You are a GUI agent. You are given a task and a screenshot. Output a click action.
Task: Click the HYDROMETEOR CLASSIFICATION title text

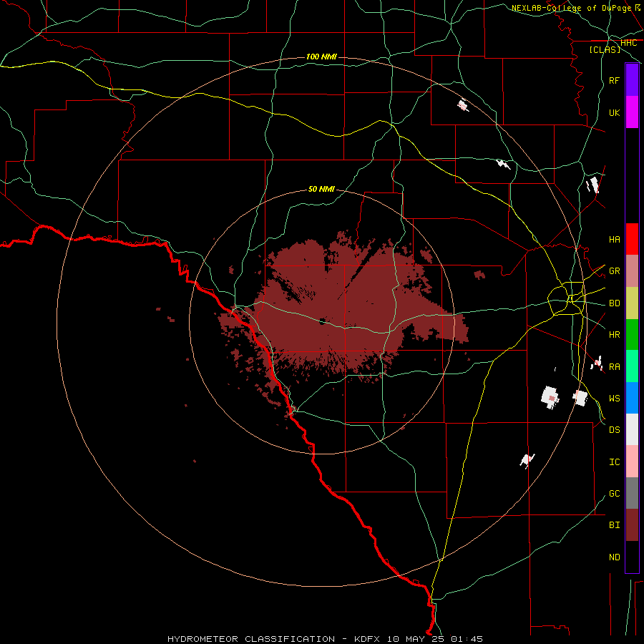coord(251,639)
